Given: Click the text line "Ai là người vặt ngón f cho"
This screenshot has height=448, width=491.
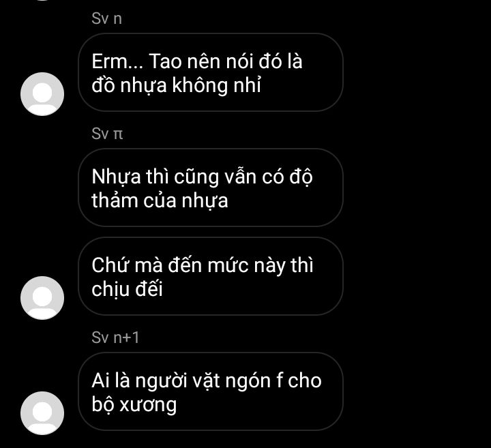Looking at the screenshot, I should pyautogui.click(x=207, y=380).
